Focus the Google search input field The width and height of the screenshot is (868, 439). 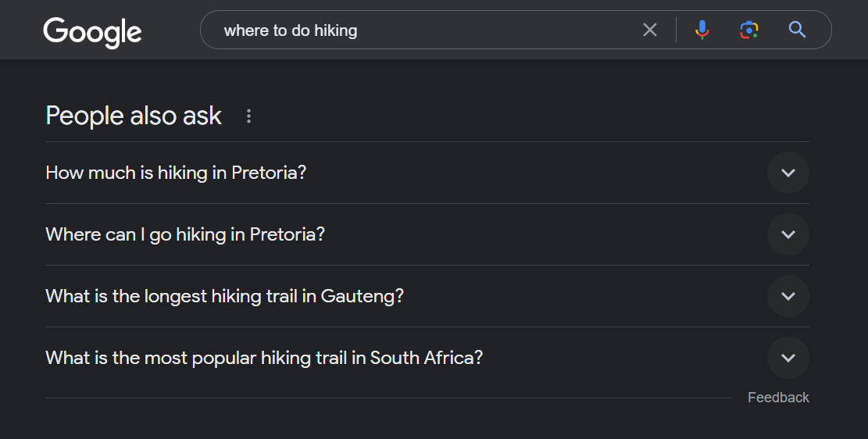(x=469, y=30)
